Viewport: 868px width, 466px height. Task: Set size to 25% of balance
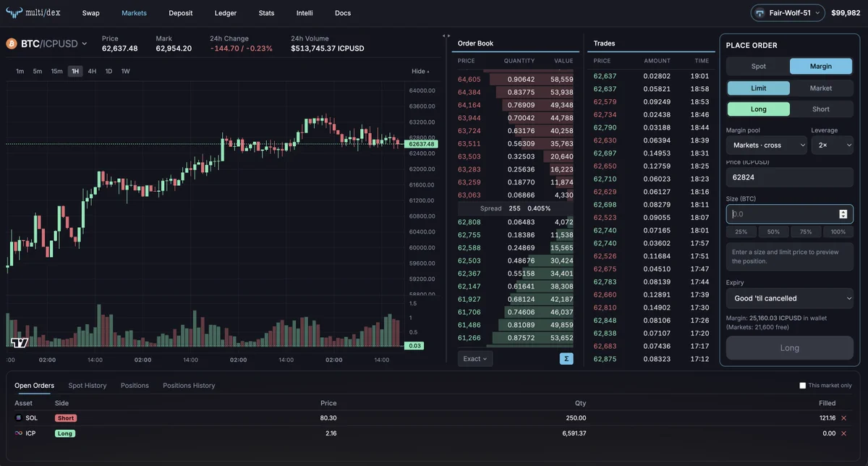point(741,232)
